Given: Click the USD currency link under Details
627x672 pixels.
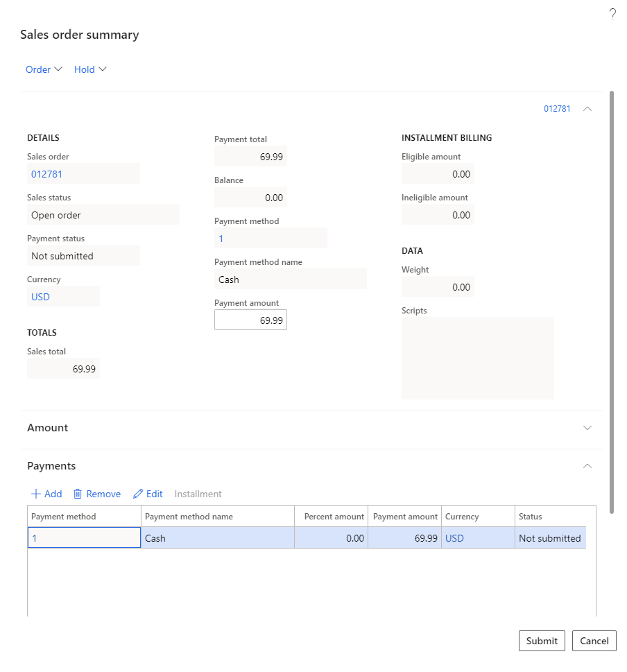Looking at the screenshot, I should click(x=40, y=297).
